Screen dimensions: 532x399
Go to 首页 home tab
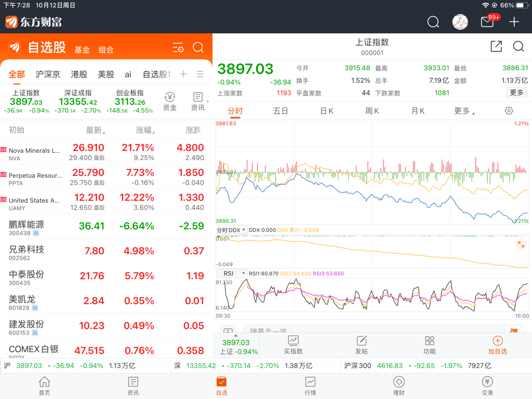click(x=45, y=386)
